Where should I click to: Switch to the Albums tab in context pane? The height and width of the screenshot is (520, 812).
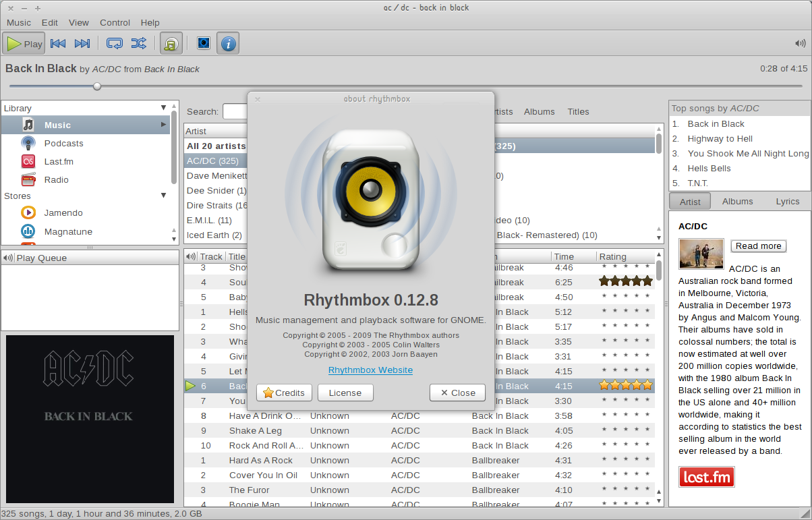(x=737, y=201)
